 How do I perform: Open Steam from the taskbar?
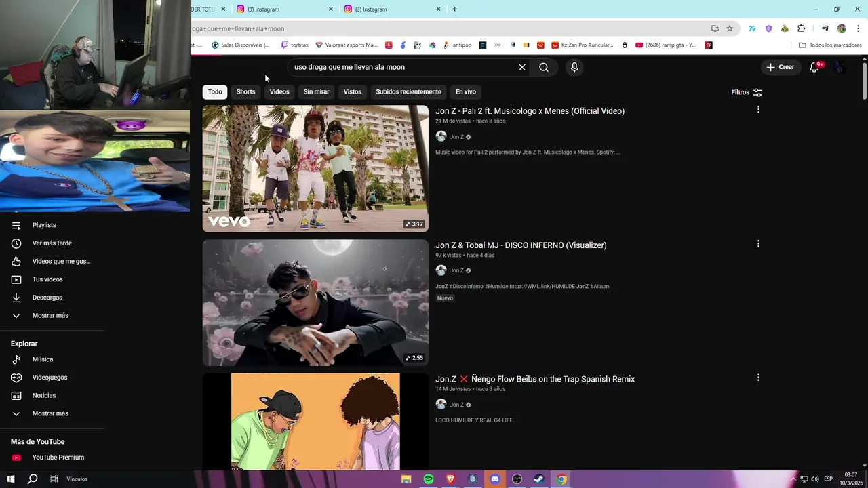(x=539, y=479)
